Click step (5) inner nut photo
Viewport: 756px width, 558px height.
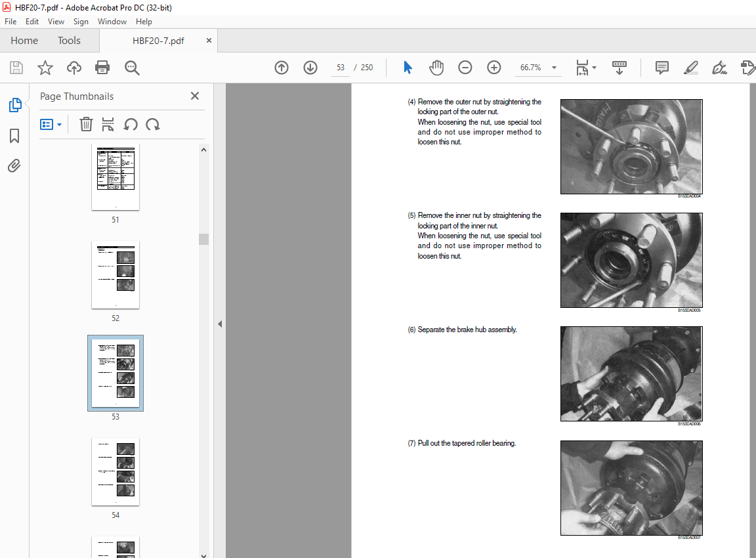point(631,261)
